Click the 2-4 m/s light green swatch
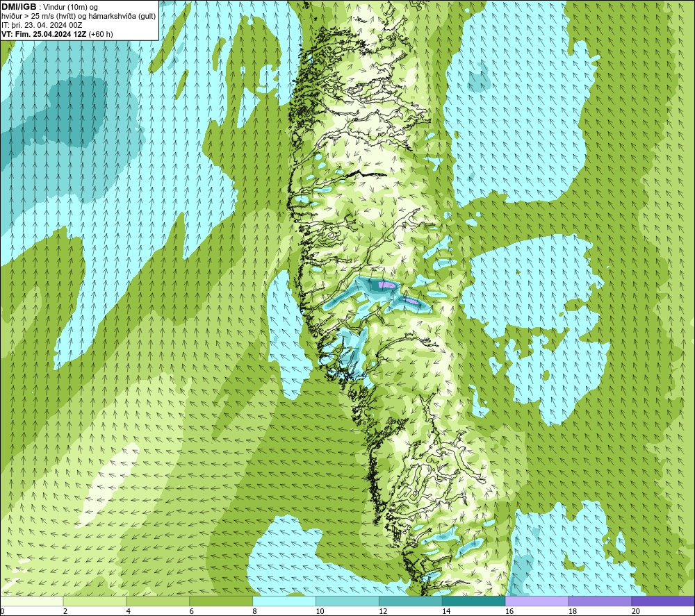This screenshot has width=695, height=616. click(x=95, y=601)
